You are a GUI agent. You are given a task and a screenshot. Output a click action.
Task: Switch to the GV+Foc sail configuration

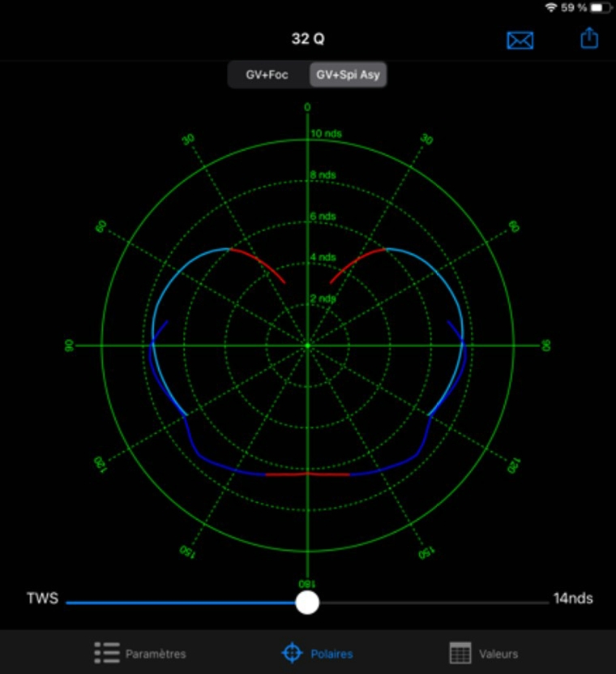point(267,75)
